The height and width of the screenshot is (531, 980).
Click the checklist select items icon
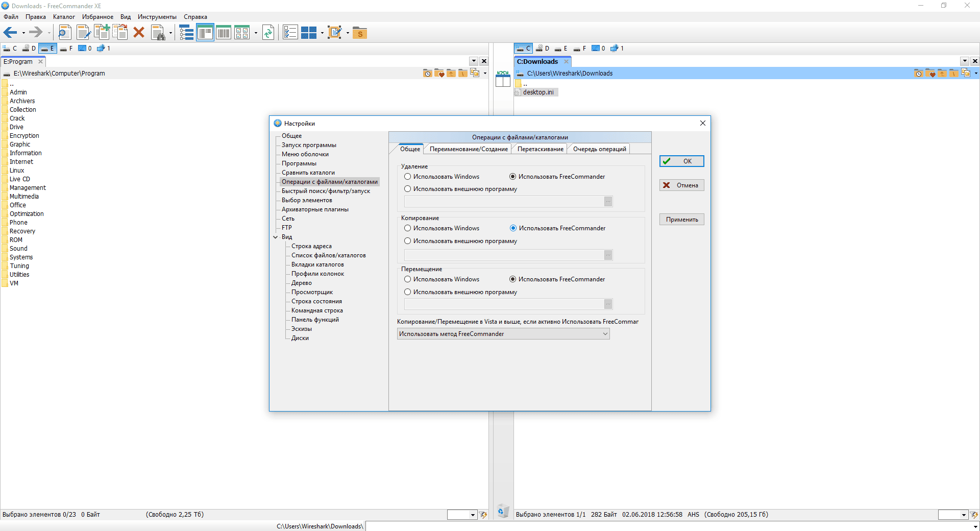[x=290, y=33]
